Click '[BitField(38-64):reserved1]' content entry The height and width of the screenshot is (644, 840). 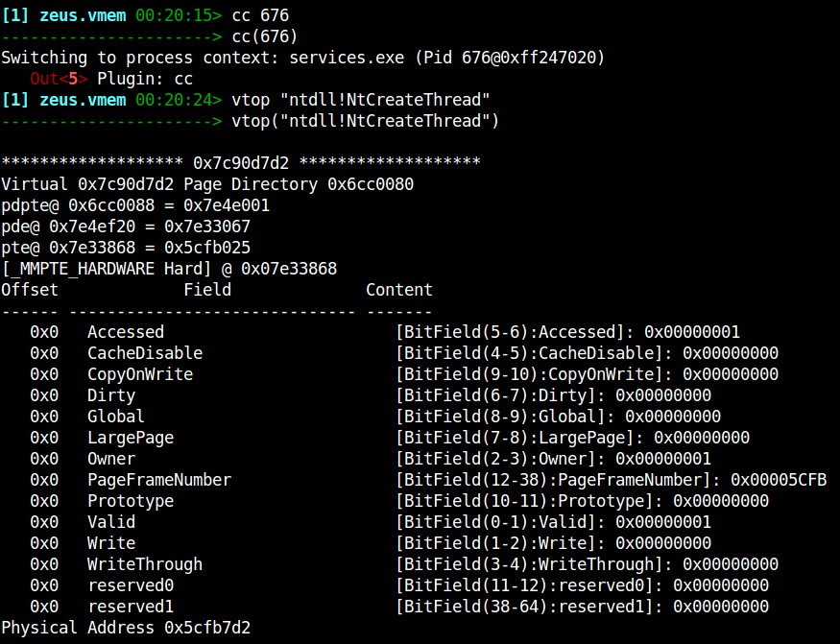pyautogui.click(x=583, y=607)
